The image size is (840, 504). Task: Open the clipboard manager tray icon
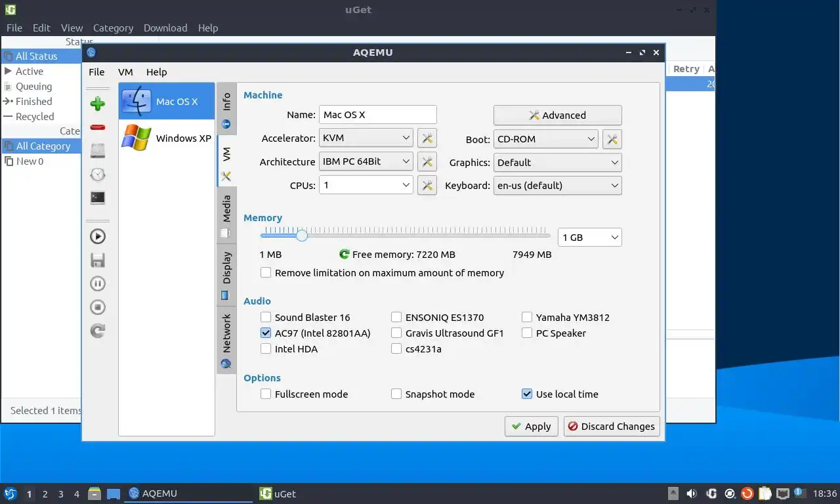(765, 493)
